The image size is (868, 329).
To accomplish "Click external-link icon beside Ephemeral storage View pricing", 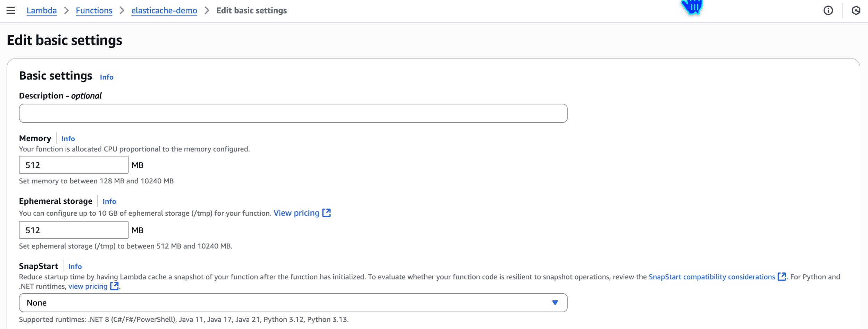I will pyautogui.click(x=326, y=213).
